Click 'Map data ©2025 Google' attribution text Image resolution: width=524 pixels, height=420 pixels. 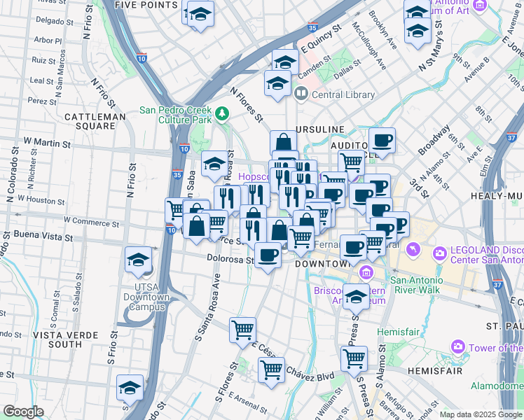point(481,414)
